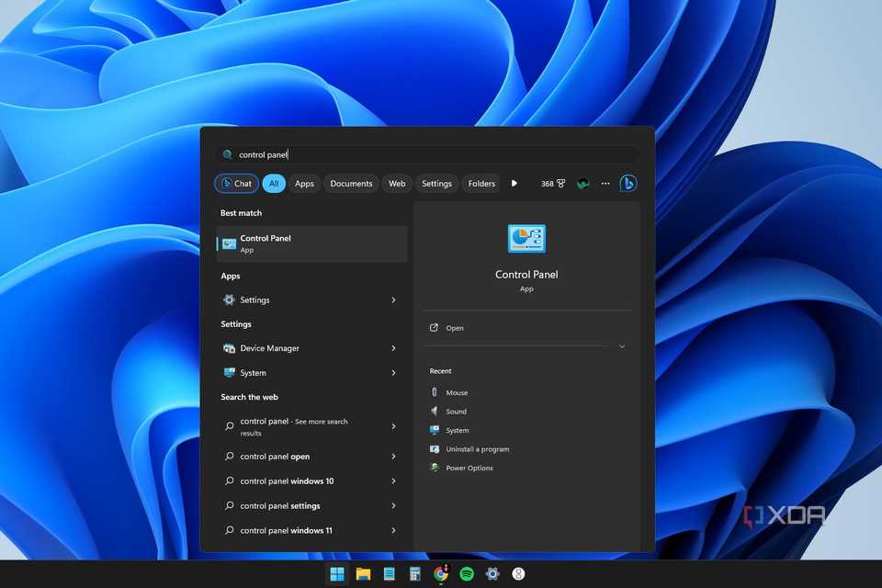This screenshot has width=882, height=588.
Task: Click inside the search text box
Action: 427,154
